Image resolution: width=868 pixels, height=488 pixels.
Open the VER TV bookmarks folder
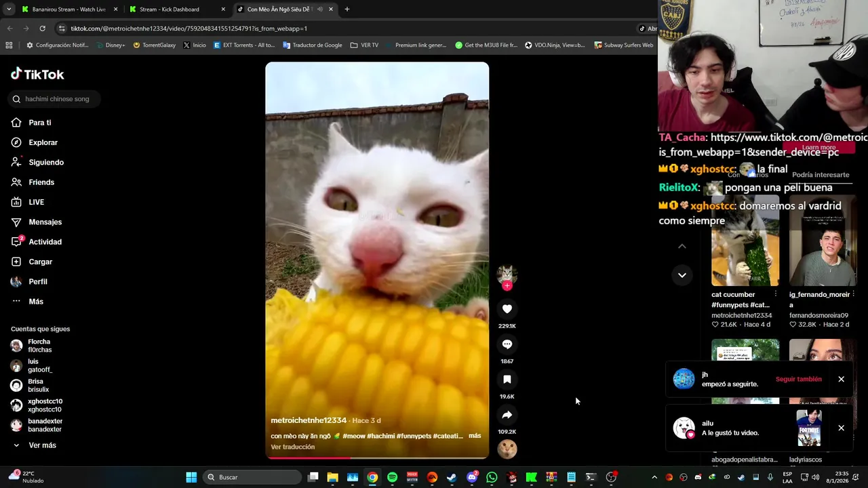pyautogui.click(x=364, y=45)
